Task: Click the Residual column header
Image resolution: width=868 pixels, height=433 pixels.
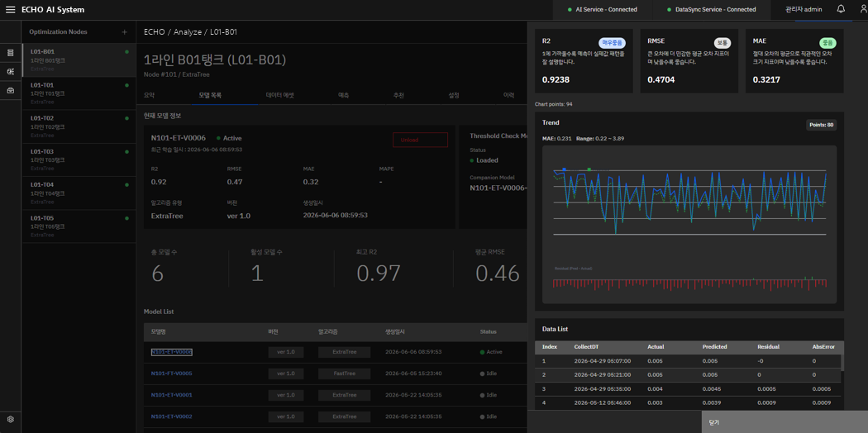Action: (768, 347)
